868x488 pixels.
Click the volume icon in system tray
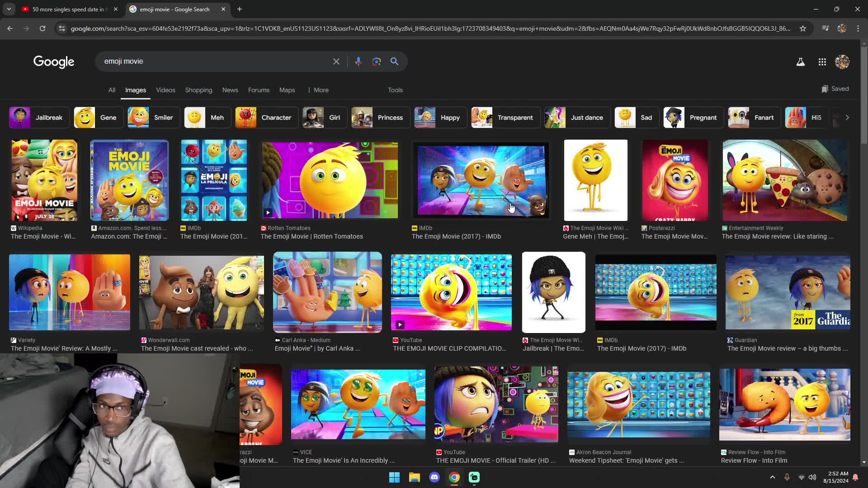812,477
